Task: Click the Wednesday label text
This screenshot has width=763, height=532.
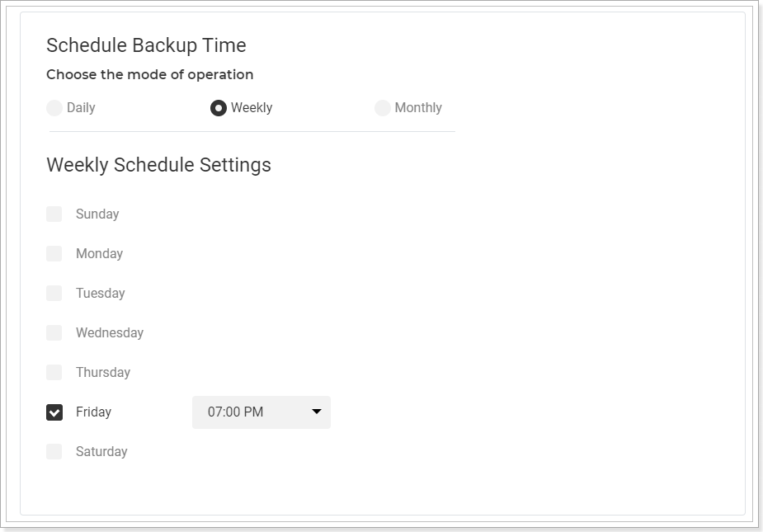Action: coord(110,332)
